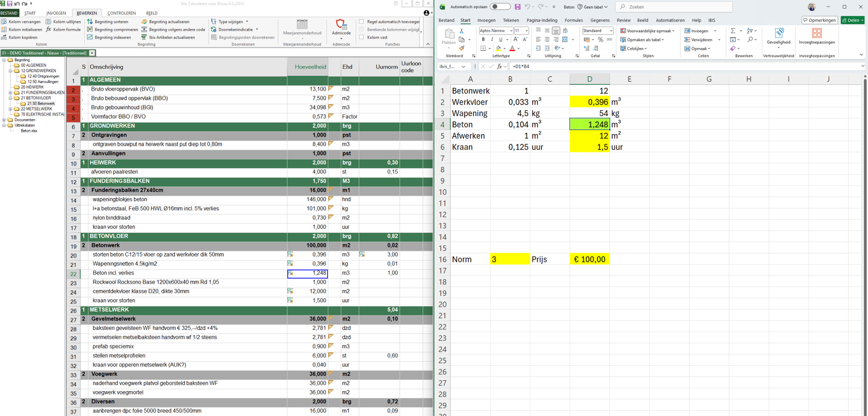Open Geen label sensitivity button
This screenshot has height=416, width=868.
coord(593,7)
